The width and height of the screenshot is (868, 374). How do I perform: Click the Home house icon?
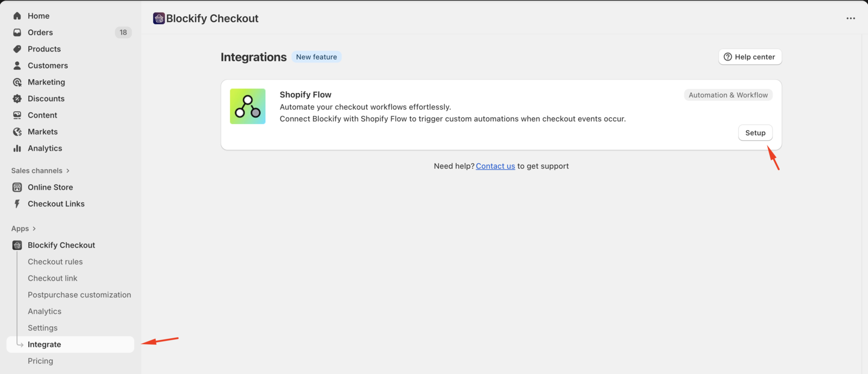(17, 16)
